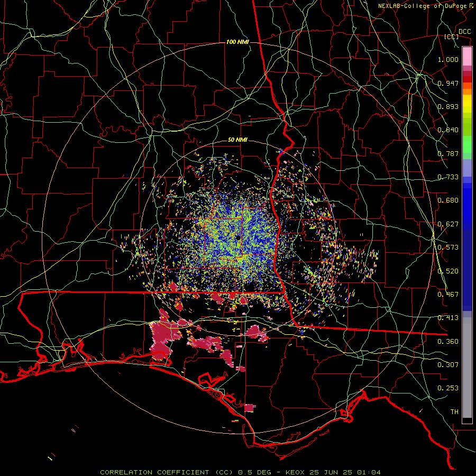Click the DCC legend heading
Viewport: 476px width, 476px height.
click(x=464, y=32)
